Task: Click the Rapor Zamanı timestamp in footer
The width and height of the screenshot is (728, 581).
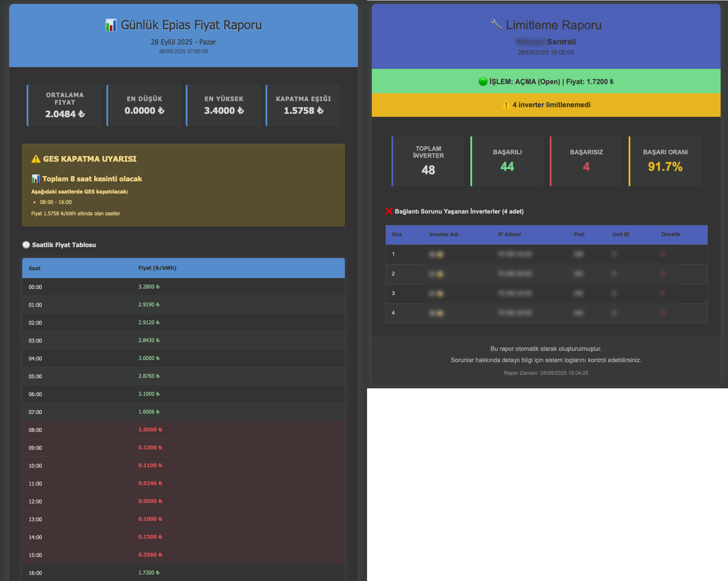Action: click(546, 373)
